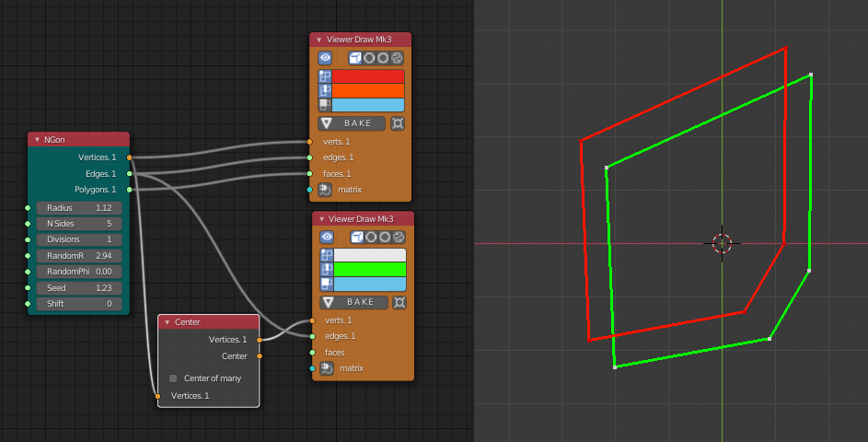Viewport: 868px width, 442px height.
Task: Click BAKE button in top Viewer Draw Mk3
Action: (x=352, y=123)
